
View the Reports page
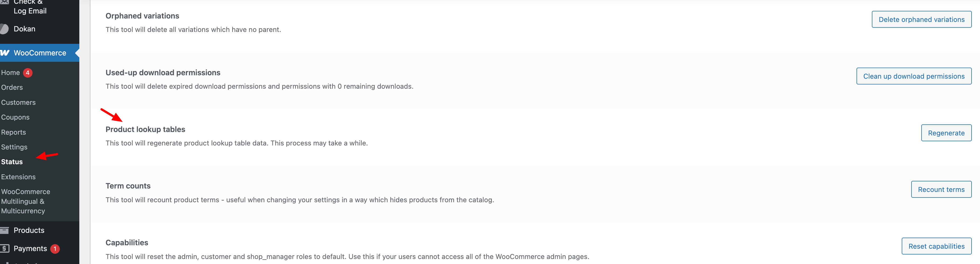click(13, 132)
